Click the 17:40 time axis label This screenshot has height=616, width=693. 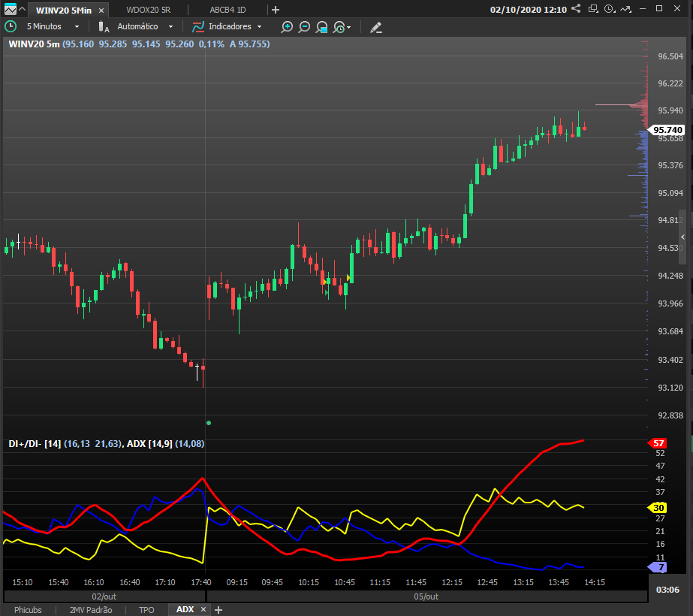point(201,582)
